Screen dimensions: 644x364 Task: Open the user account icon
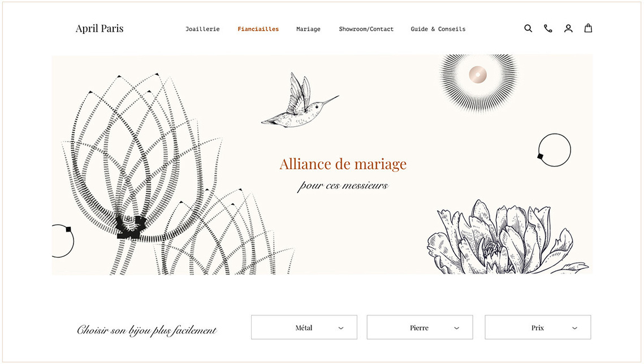tap(568, 28)
